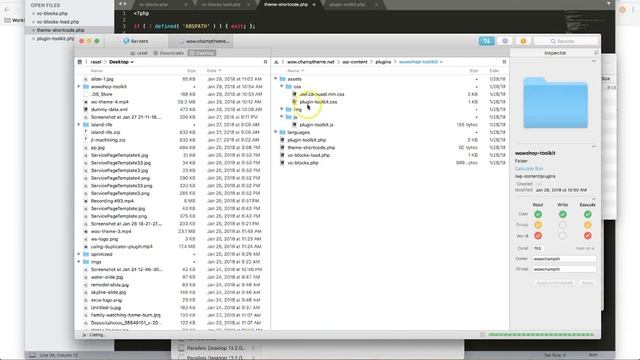Select the assets folder icon
Viewport: 640px width, 360px height.
click(x=282, y=79)
